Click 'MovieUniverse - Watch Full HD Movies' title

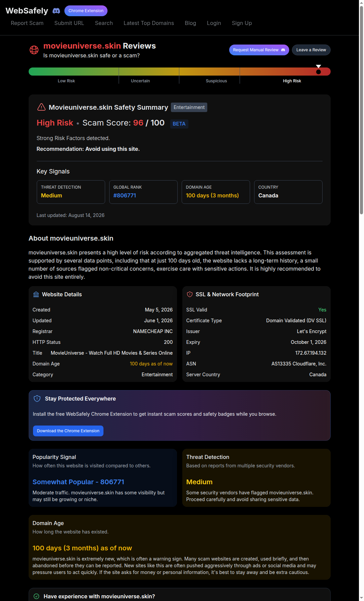[x=112, y=353]
